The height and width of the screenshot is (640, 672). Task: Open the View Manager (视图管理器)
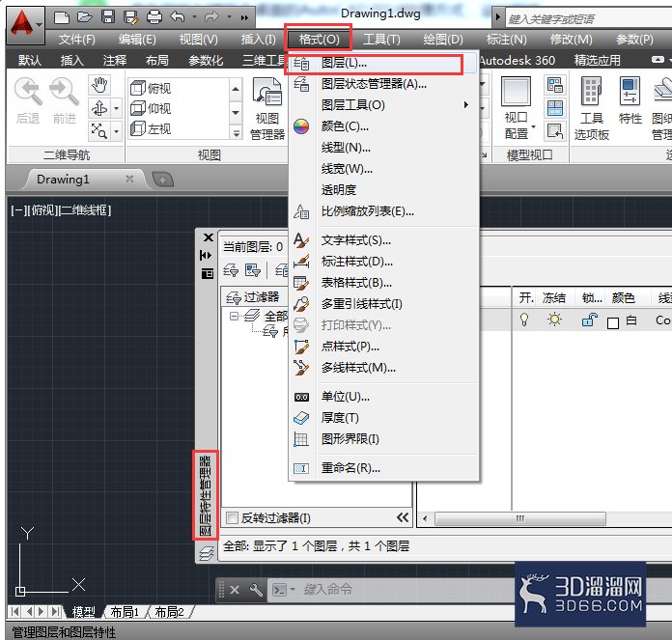(x=267, y=109)
